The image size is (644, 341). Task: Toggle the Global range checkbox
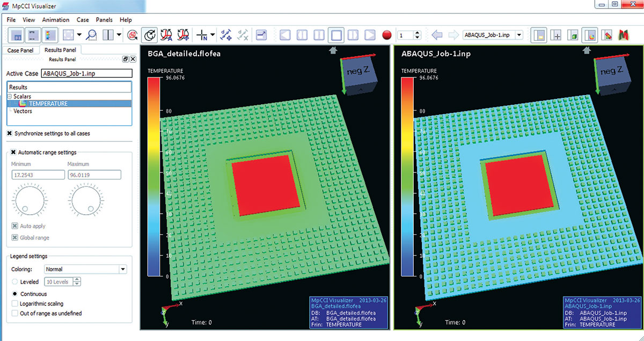coord(14,237)
